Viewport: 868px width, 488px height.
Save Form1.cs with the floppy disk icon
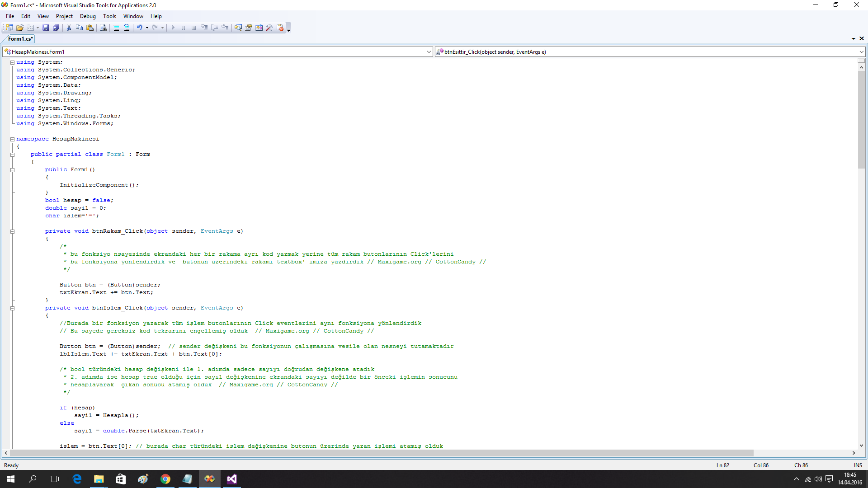click(46, 28)
